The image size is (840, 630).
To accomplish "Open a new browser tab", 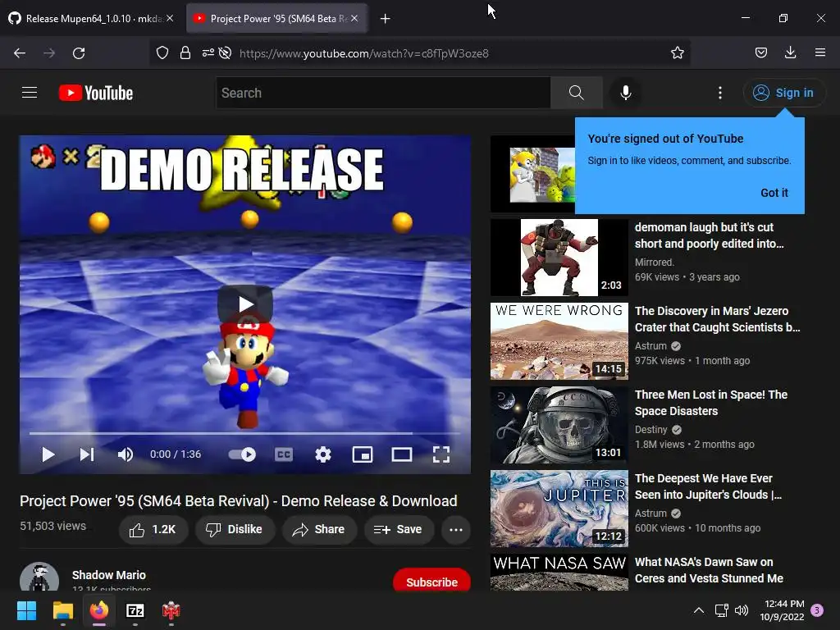I will click(x=385, y=19).
